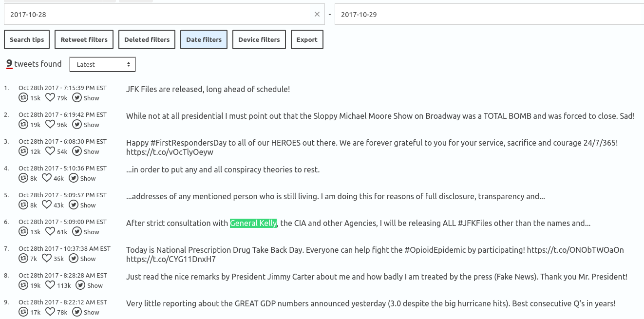Expand Deleted filters

147,39
